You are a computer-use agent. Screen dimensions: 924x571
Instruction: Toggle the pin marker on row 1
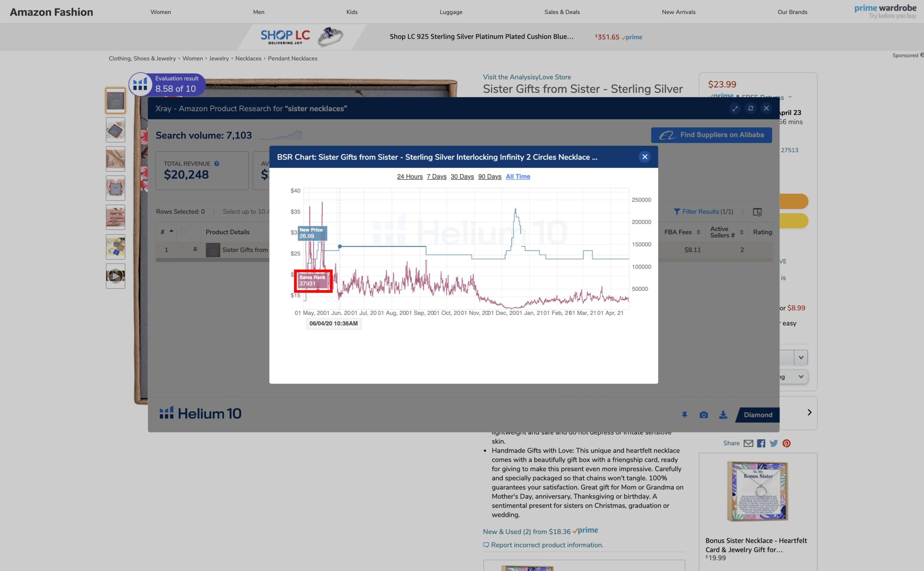point(195,250)
